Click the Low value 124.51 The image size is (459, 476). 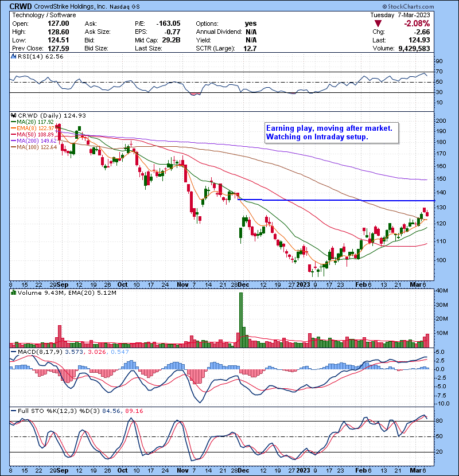59,40
